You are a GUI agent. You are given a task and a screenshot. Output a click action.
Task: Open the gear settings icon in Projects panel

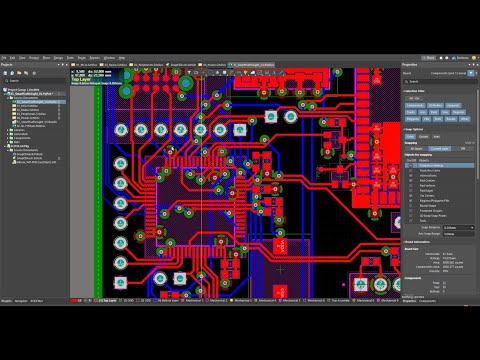click(x=34, y=73)
